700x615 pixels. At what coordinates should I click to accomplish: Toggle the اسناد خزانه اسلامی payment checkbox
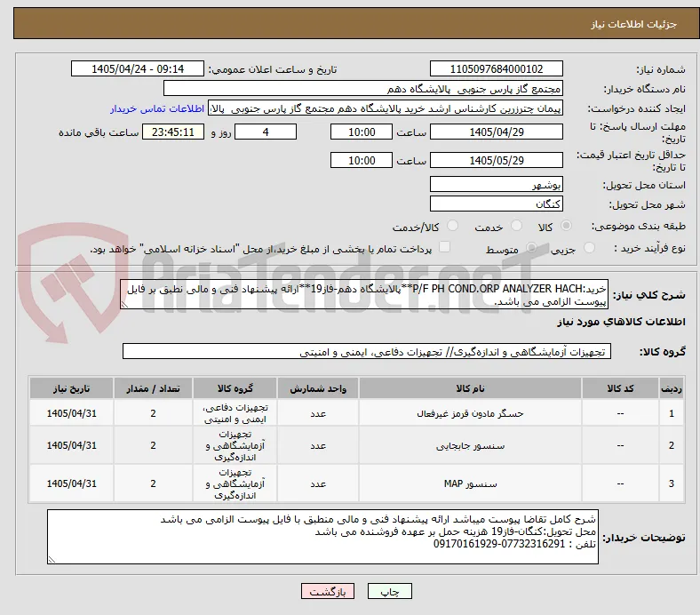tap(444, 247)
